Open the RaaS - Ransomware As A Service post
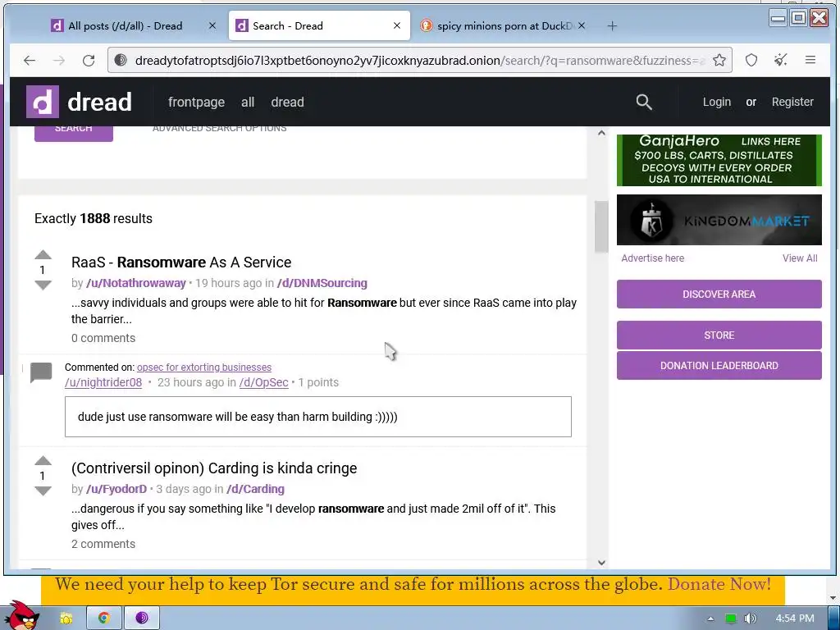The height and width of the screenshot is (630, 840). [x=181, y=262]
